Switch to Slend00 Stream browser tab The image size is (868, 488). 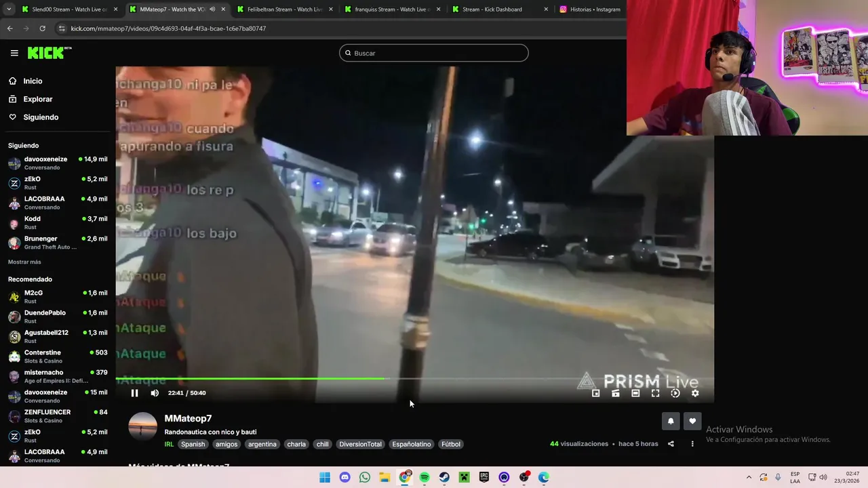[x=69, y=9]
